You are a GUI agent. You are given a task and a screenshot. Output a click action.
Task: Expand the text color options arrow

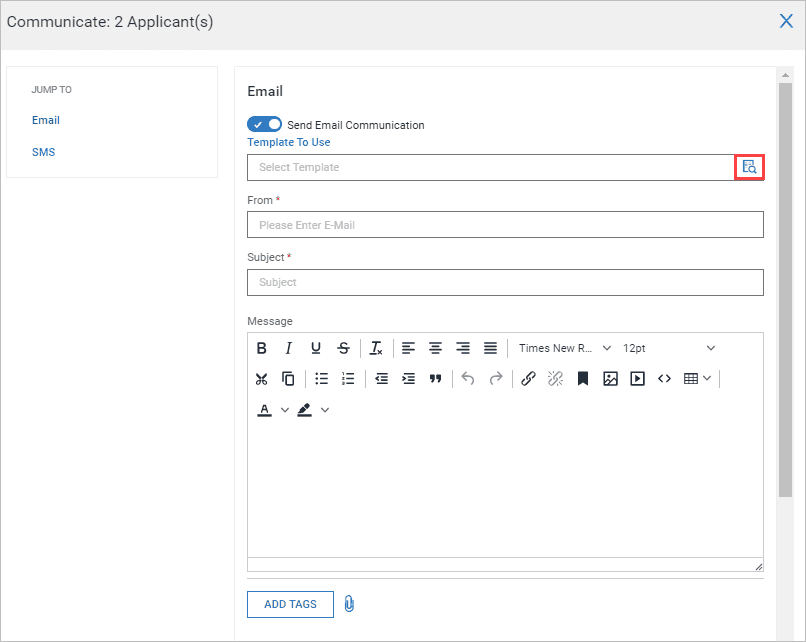tap(285, 410)
